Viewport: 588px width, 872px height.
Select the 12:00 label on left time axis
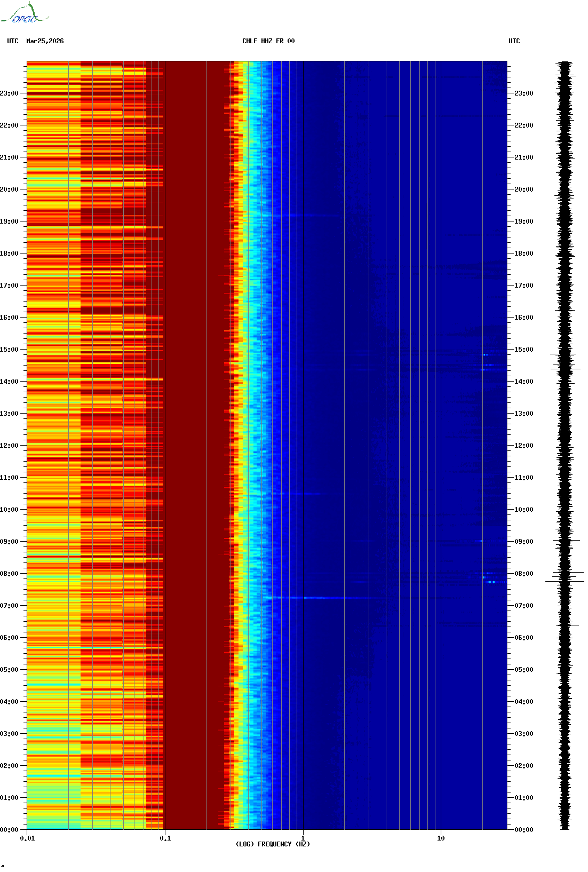[x=10, y=446]
